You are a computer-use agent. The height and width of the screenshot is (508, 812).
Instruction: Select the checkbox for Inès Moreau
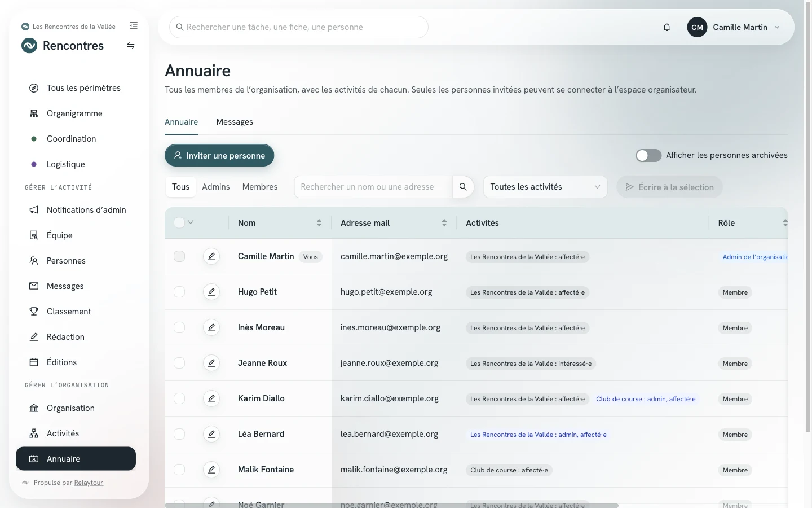click(x=179, y=327)
